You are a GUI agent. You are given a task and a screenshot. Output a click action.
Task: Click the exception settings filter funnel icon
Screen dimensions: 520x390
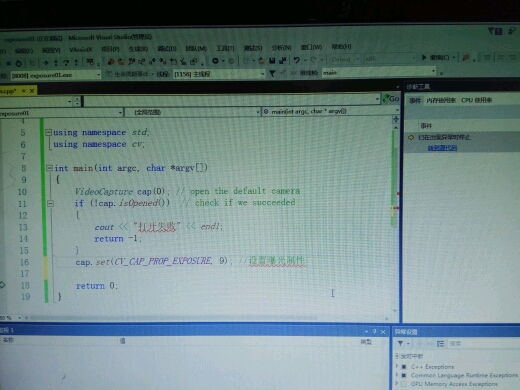point(400,343)
